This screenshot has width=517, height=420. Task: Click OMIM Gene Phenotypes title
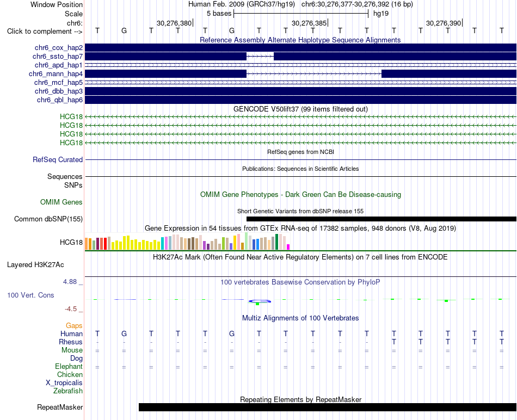(x=300, y=195)
